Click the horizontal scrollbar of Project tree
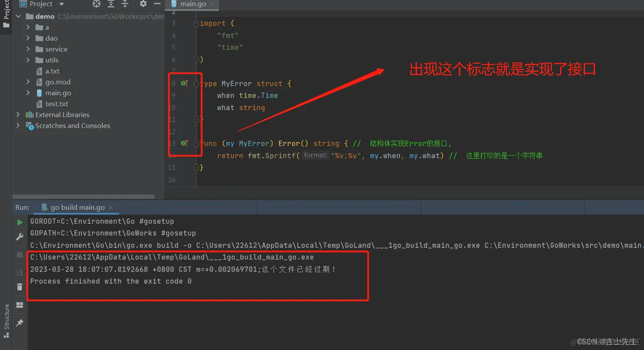The width and height of the screenshot is (644, 350). [83, 197]
